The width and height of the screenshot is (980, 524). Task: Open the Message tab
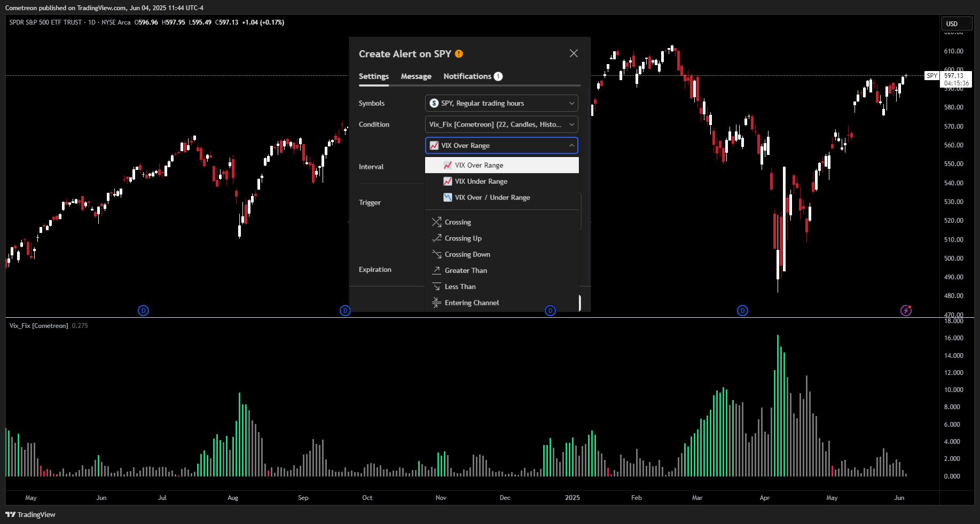(416, 76)
